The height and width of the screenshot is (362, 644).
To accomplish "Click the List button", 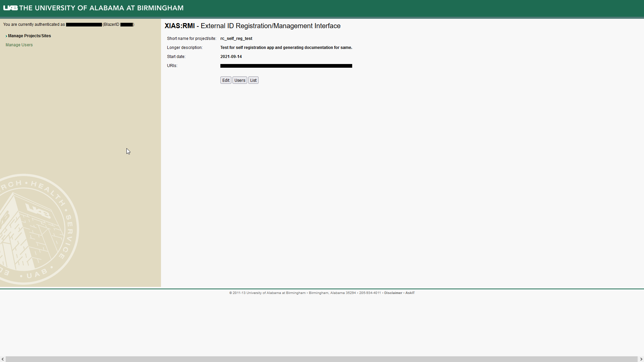I will (x=253, y=80).
